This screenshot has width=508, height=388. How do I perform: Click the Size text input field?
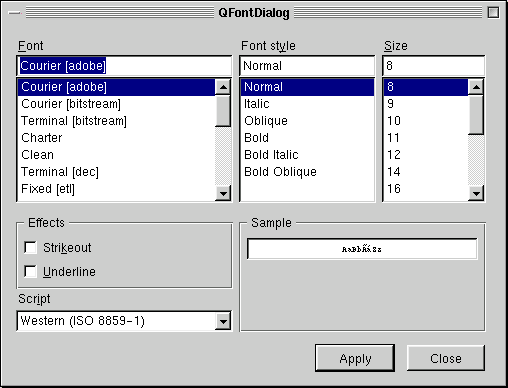coord(434,66)
